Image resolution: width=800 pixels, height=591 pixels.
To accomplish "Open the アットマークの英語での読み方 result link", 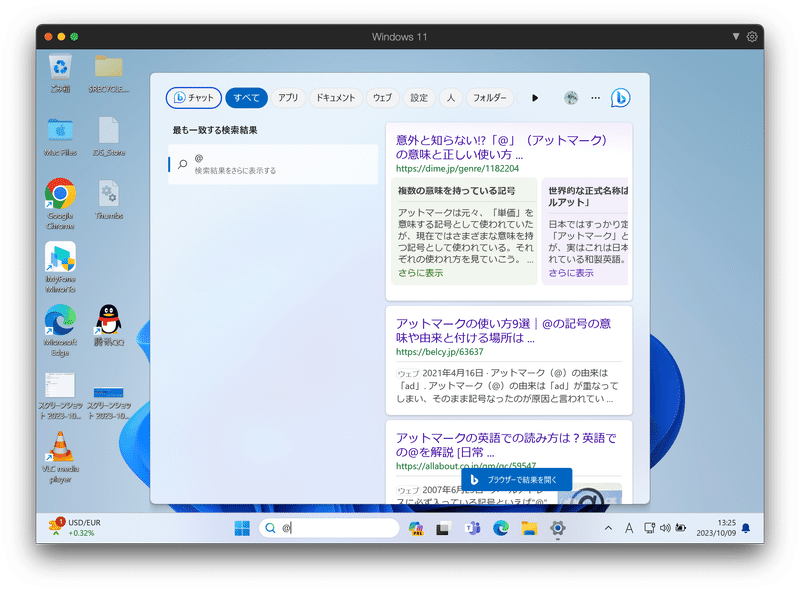I will 506,445.
